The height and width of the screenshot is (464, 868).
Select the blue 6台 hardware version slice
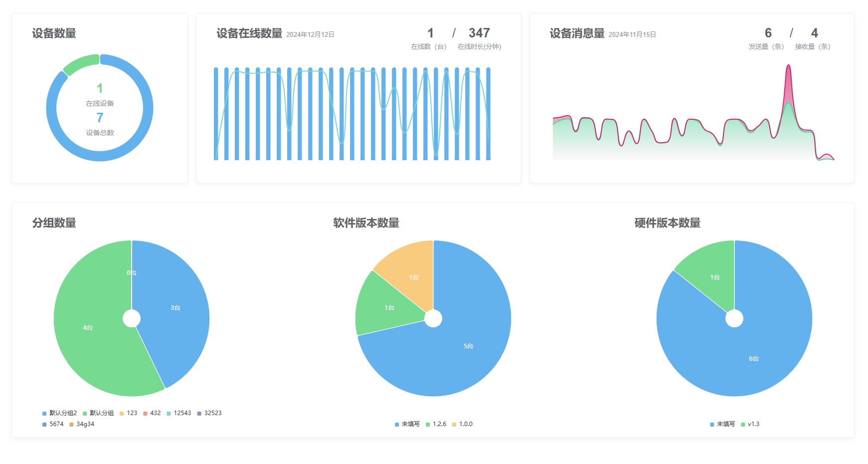[x=753, y=358]
